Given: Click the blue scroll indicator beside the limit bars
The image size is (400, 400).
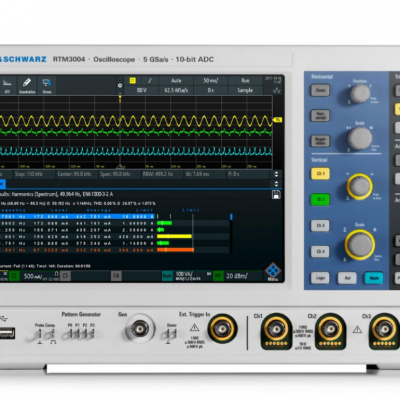Looking at the screenshot, I should [231, 217].
